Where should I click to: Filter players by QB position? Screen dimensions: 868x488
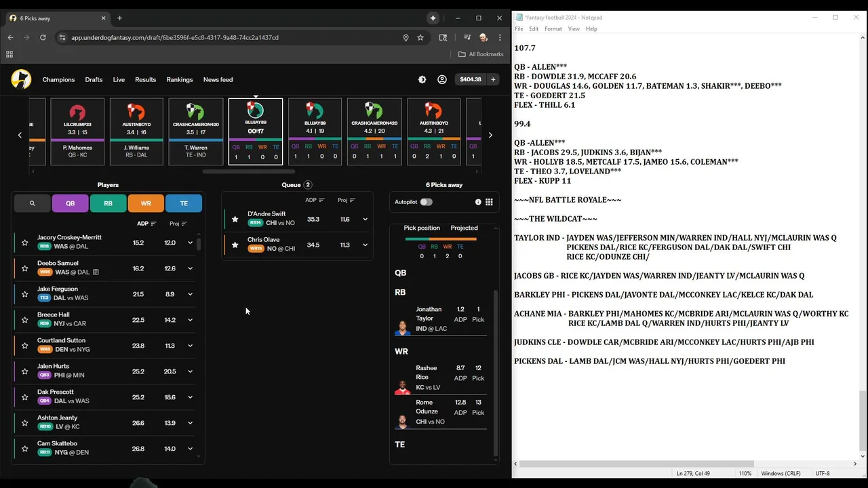point(70,203)
